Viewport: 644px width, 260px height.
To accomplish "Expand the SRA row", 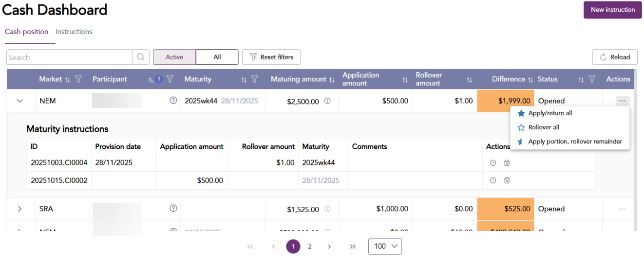I will click(20, 209).
